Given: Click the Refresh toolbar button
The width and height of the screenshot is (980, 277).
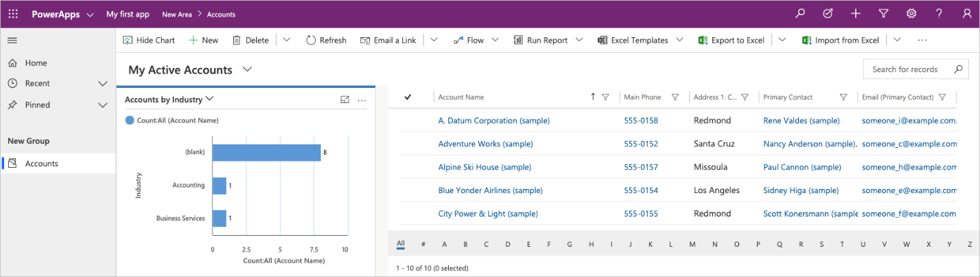Looking at the screenshot, I should tap(326, 40).
